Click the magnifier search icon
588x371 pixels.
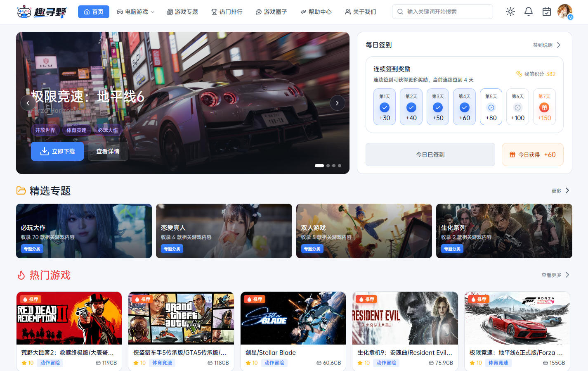coord(400,12)
